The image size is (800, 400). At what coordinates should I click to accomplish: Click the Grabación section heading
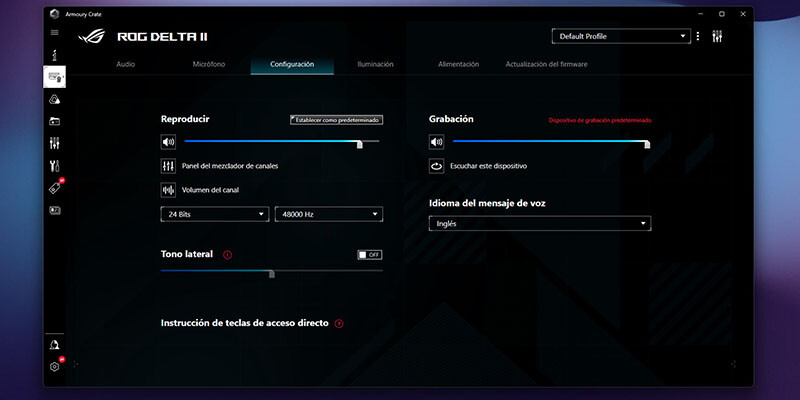pyautogui.click(x=451, y=119)
